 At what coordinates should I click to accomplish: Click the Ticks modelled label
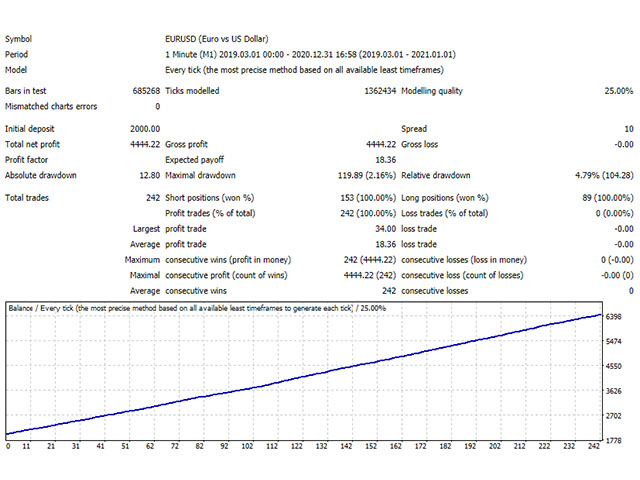192,91
